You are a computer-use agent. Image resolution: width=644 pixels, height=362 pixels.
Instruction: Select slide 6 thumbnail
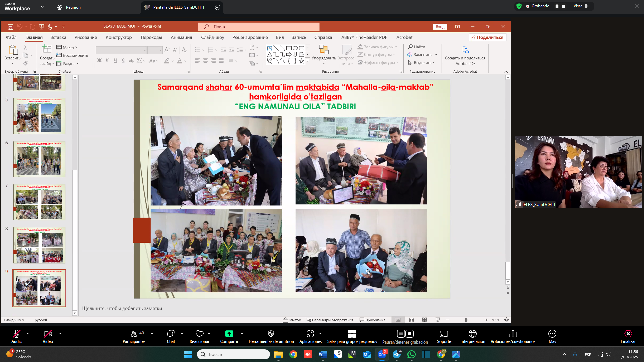(39, 159)
